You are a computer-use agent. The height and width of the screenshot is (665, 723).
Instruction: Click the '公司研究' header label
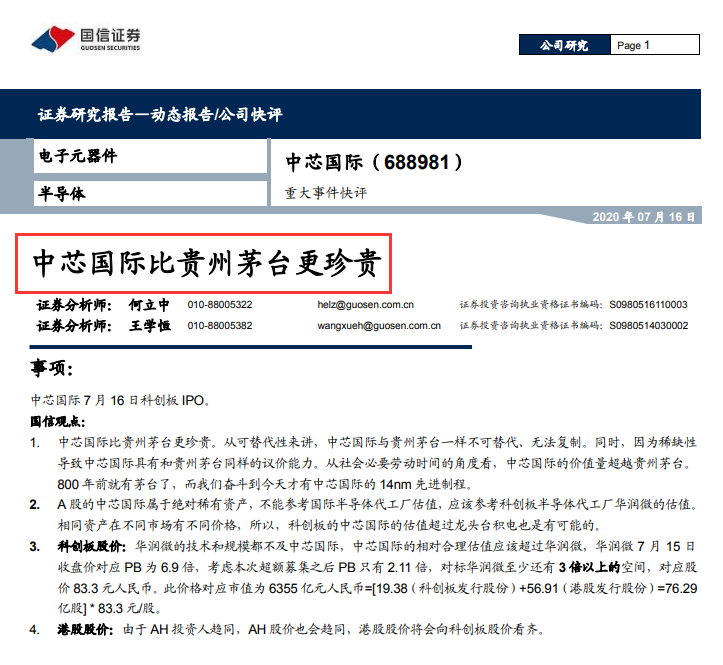tap(564, 45)
